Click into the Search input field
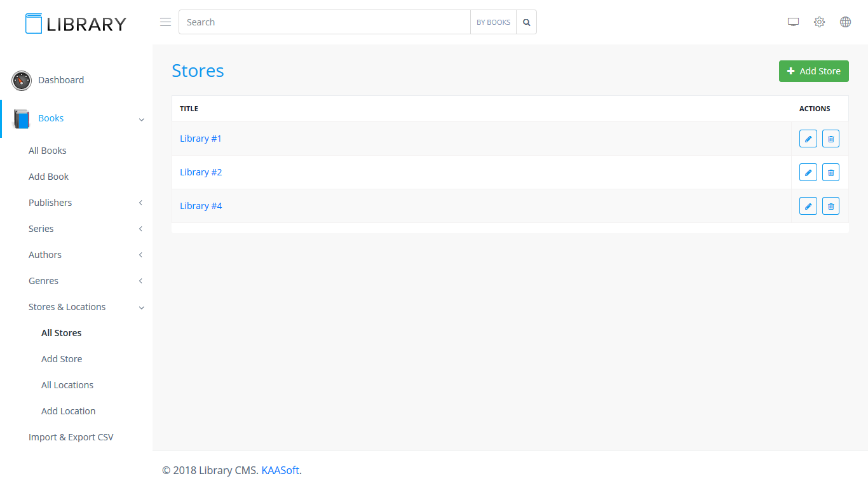 point(324,22)
